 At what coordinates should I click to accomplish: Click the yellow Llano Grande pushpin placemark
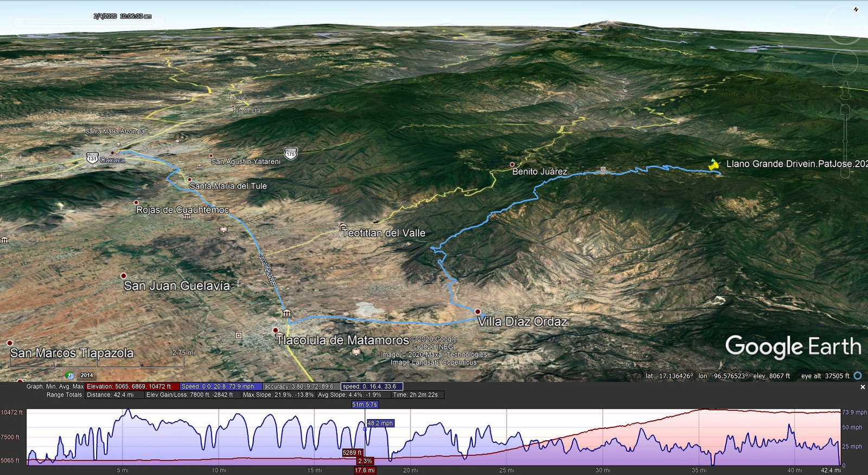714,164
